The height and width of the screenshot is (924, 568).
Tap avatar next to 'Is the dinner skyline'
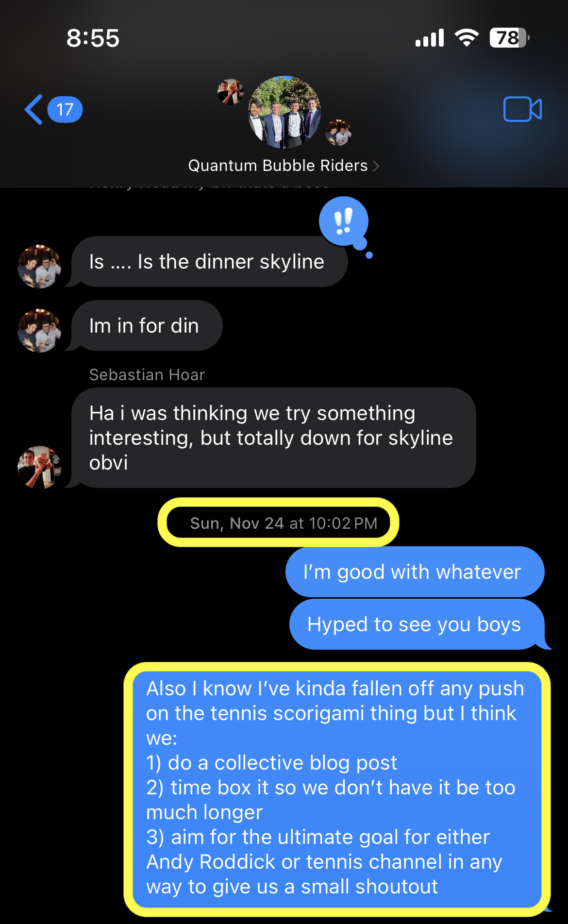pyautogui.click(x=39, y=266)
